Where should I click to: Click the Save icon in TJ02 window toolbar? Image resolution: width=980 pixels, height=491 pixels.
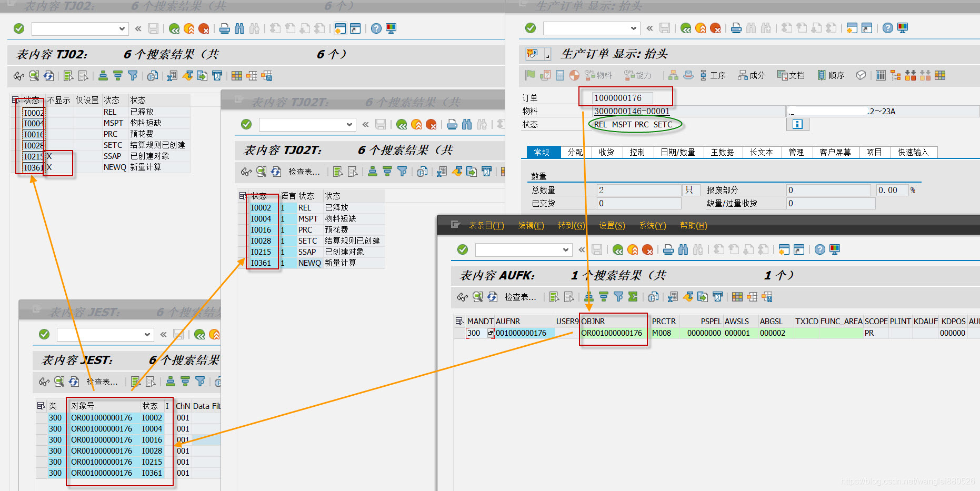[153, 28]
